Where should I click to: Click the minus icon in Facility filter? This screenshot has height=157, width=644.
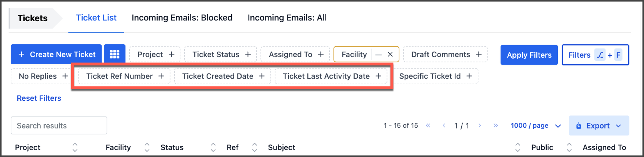click(379, 54)
